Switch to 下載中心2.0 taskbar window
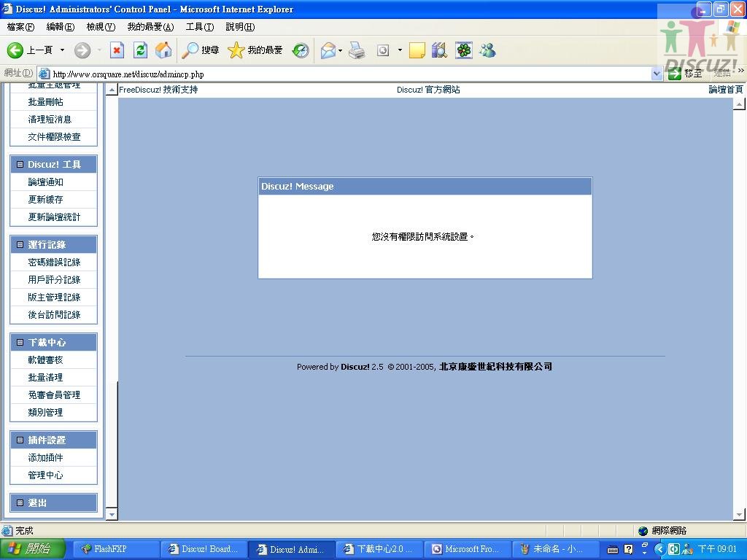Image resolution: width=747 pixels, height=560 pixels. click(379, 549)
